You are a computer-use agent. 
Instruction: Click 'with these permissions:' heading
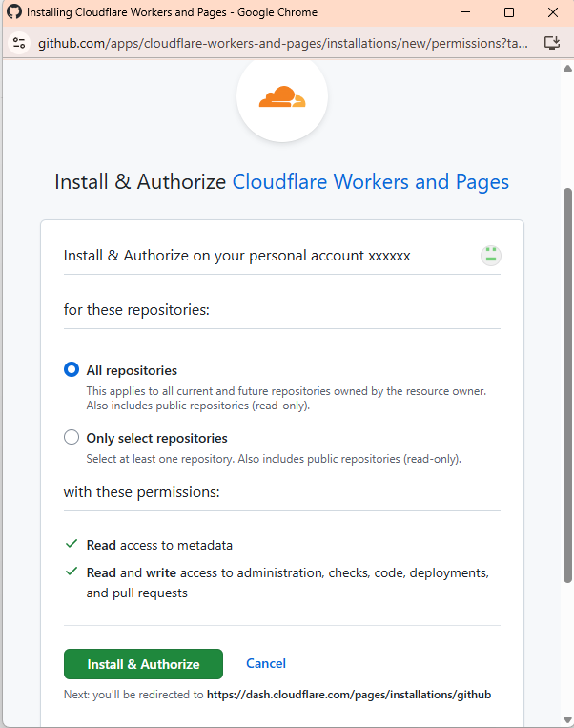coord(141,491)
